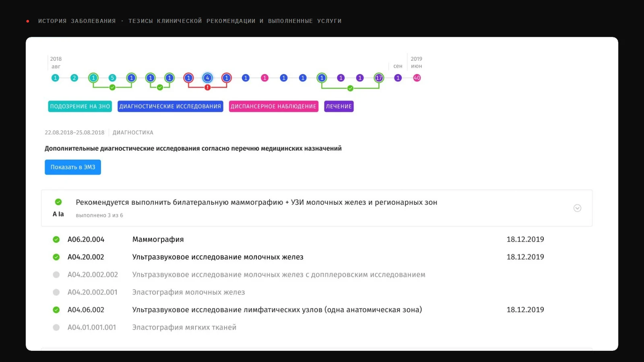Click the green check beside code A04.20.002
The width and height of the screenshot is (644, 362).
(56, 257)
